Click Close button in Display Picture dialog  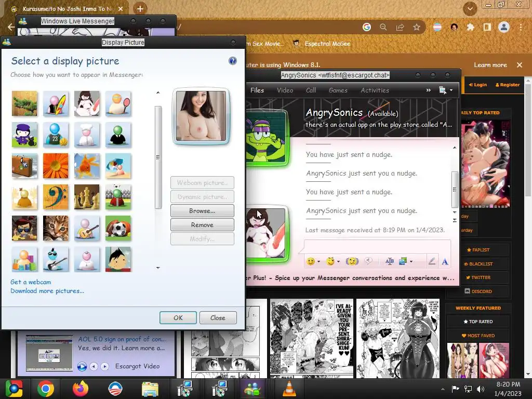click(x=218, y=317)
